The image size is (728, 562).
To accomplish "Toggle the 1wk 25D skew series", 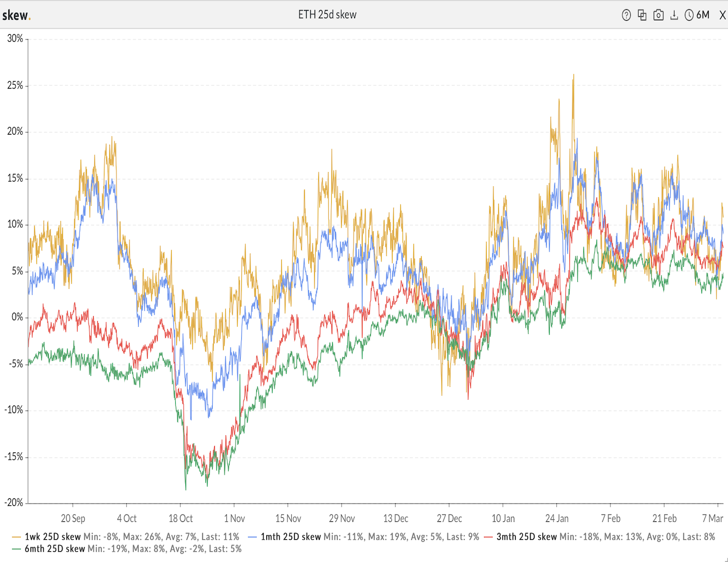I will click(53, 537).
